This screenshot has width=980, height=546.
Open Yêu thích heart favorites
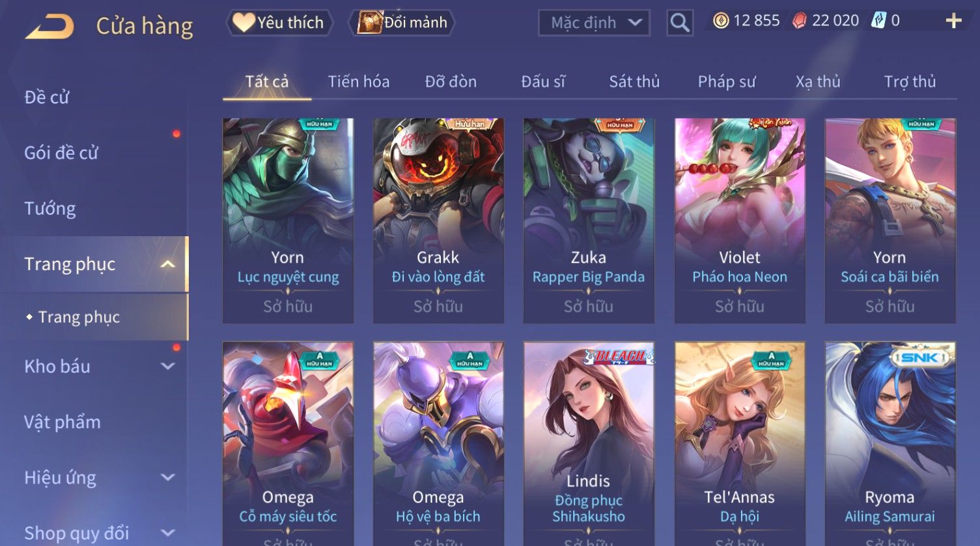point(279,23)
